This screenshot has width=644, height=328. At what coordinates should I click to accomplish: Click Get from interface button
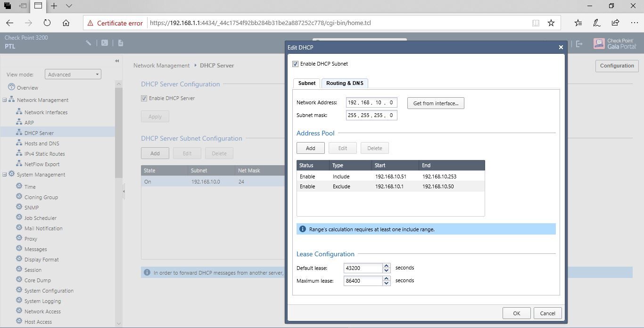click(435, 103)
